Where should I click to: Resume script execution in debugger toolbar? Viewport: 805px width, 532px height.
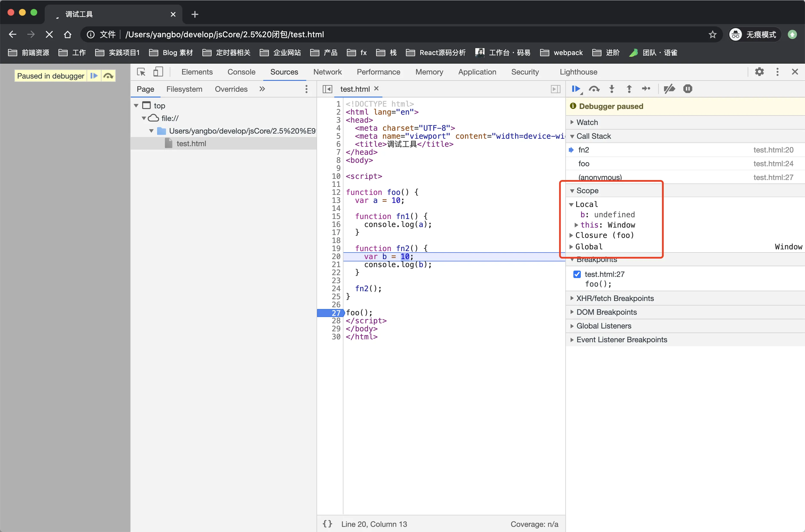pos(576,89)
